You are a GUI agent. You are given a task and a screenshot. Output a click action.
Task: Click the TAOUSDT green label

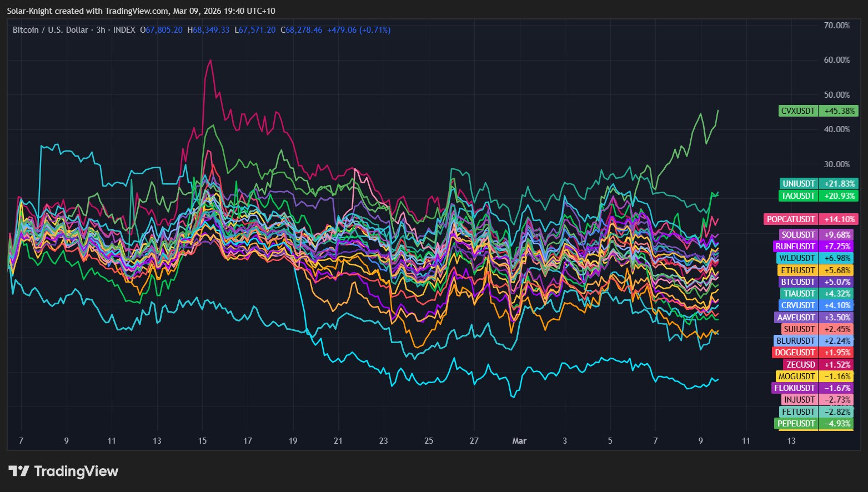point(799,196)
